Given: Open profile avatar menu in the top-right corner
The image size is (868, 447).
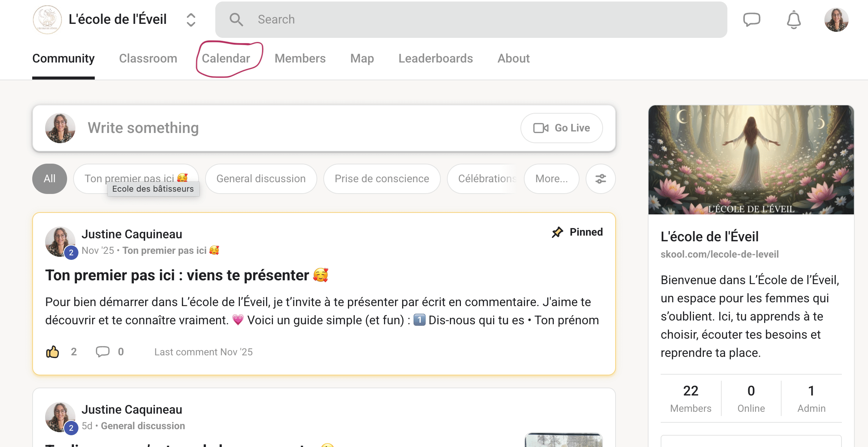Looking at the screenshot, I should 836,20.
